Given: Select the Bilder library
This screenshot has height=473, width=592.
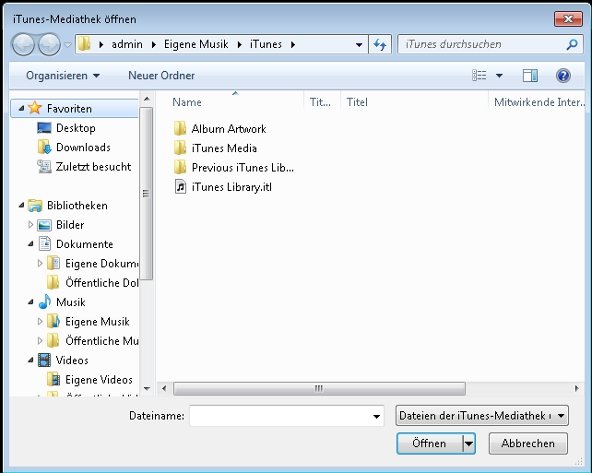Looking at the screenshot, I should (70, 225).
